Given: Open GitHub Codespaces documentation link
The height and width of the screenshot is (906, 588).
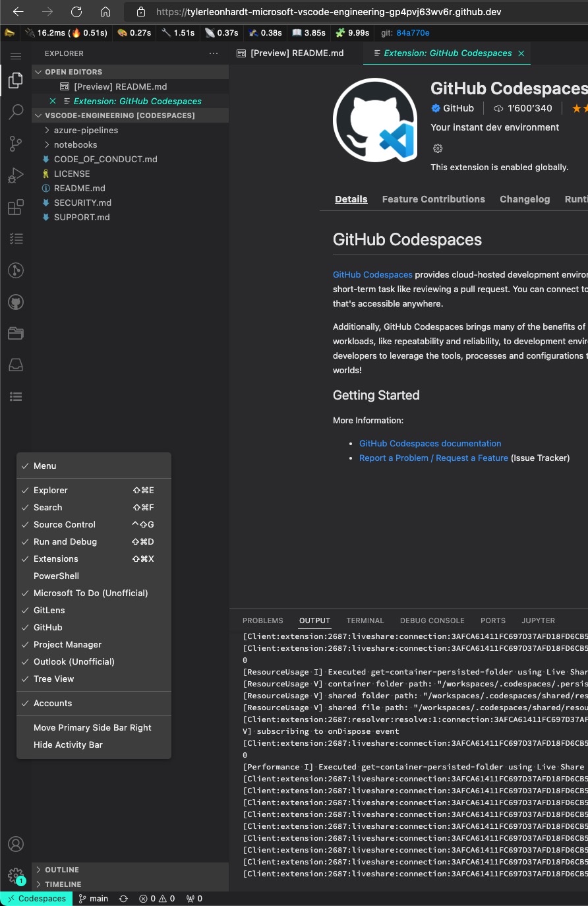Looking at the screenshot, I should point(430,443).
